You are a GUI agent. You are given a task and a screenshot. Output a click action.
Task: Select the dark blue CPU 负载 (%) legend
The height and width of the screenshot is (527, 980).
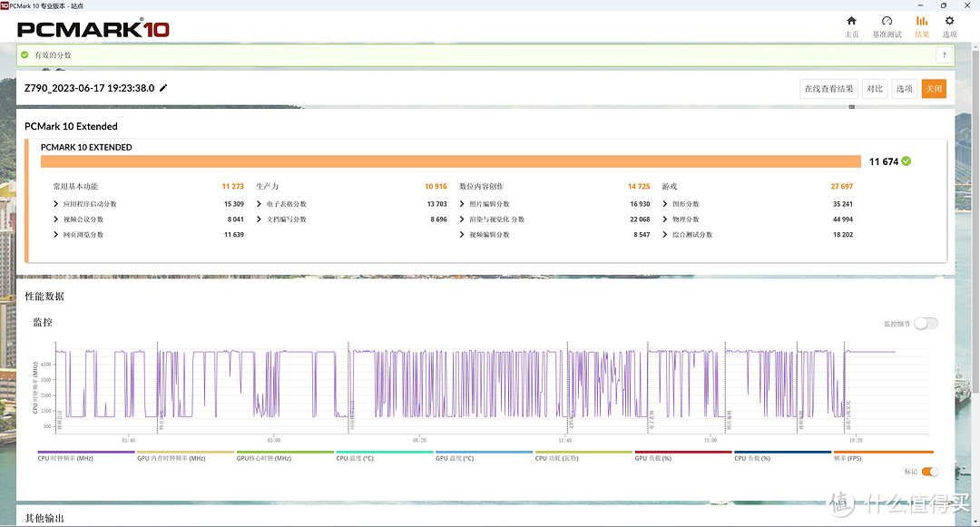tap(782, 456)
